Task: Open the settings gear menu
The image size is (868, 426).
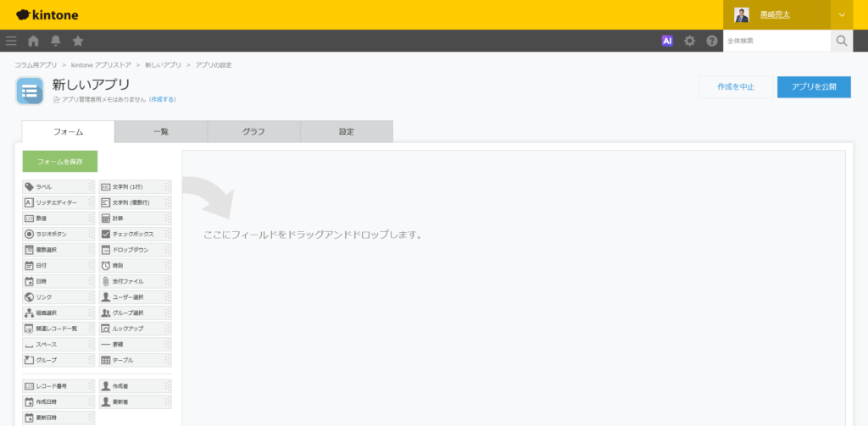Action: click(x=689, y=41)
